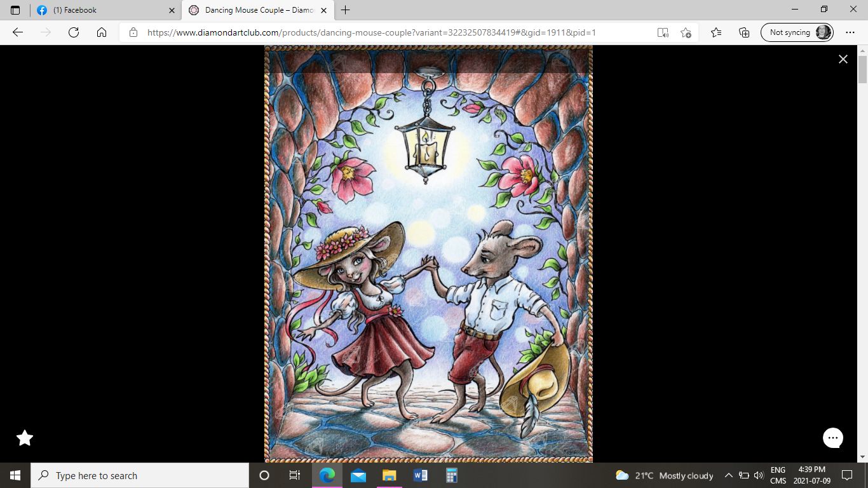
Task: Close the Dancing Mouse Couple tab
Action: 324,10
